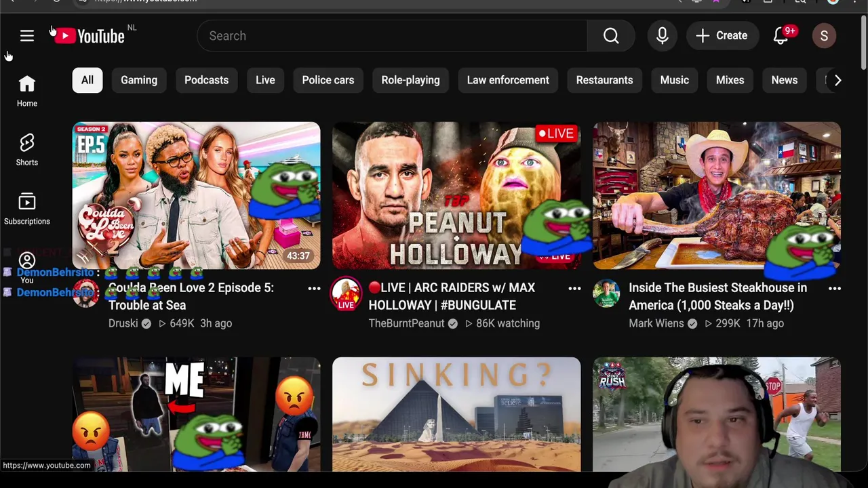Open Mark Wiens channel avatar
This screenshot has width=868, height=488.
[606, 294]
